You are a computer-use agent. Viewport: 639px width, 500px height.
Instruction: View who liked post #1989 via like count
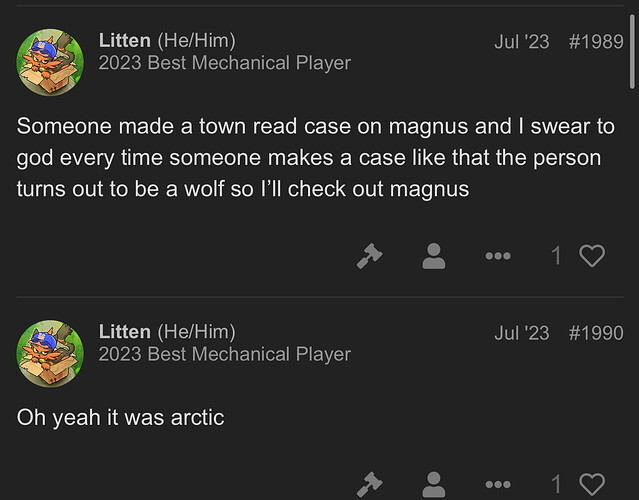[x=557, y=257]
